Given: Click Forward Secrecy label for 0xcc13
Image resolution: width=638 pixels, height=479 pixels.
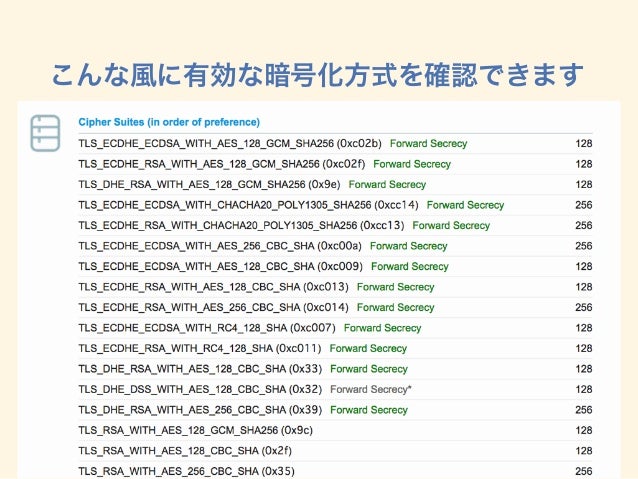Looking at the screenshot, I should coord(451,225).
